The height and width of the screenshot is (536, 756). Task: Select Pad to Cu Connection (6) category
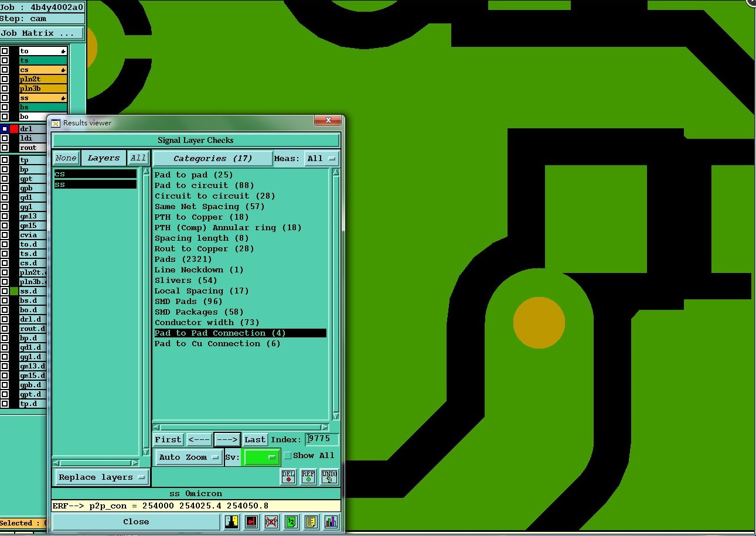[x=217, y=343]
